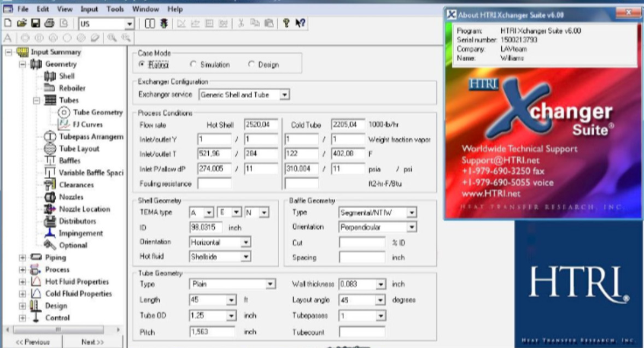Click the Baffle Cut input field
644x348 pixels.
[362, 243]
